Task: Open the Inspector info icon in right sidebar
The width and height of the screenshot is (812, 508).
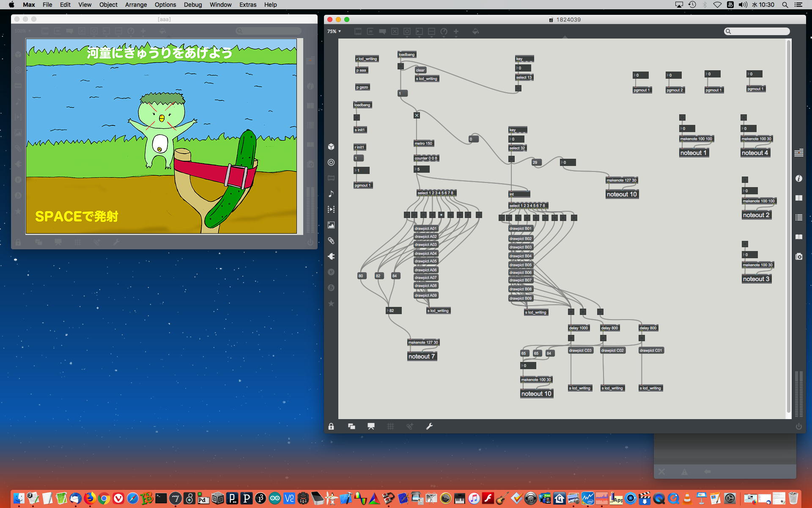Action: coord(798,179)
